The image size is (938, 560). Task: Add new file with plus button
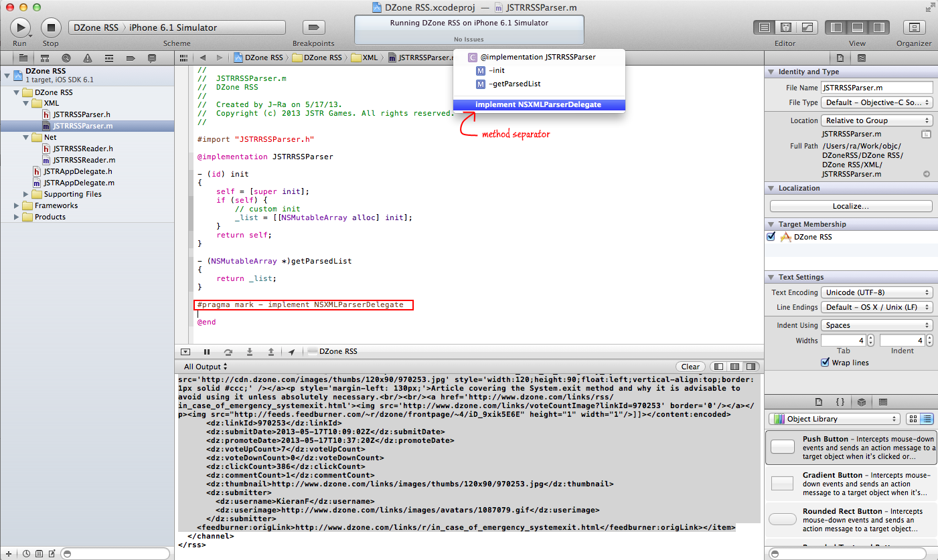[9, 554]
